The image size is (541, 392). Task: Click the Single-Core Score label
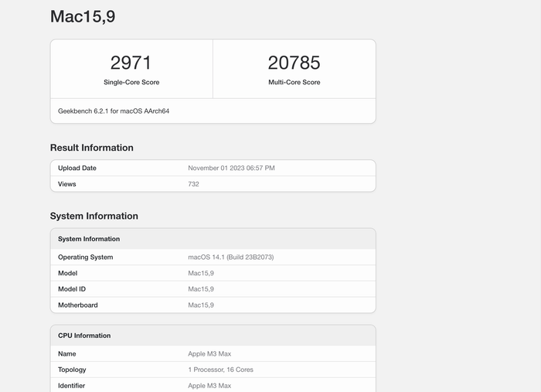(x=131, y=82)
